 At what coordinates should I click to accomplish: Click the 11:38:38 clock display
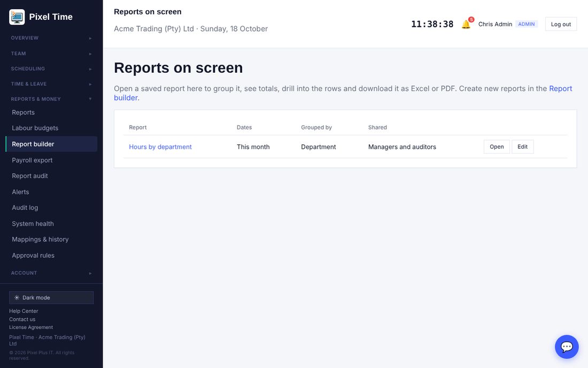432,25
